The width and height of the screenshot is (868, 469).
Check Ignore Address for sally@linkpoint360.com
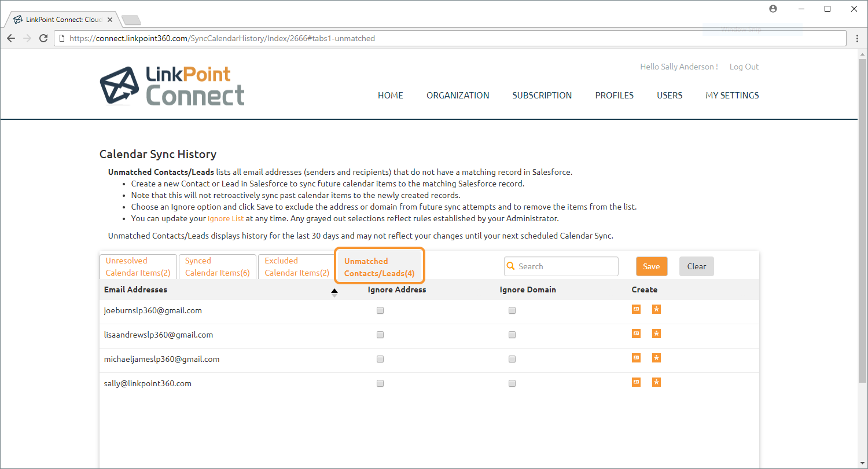click(x=380, y=383)
